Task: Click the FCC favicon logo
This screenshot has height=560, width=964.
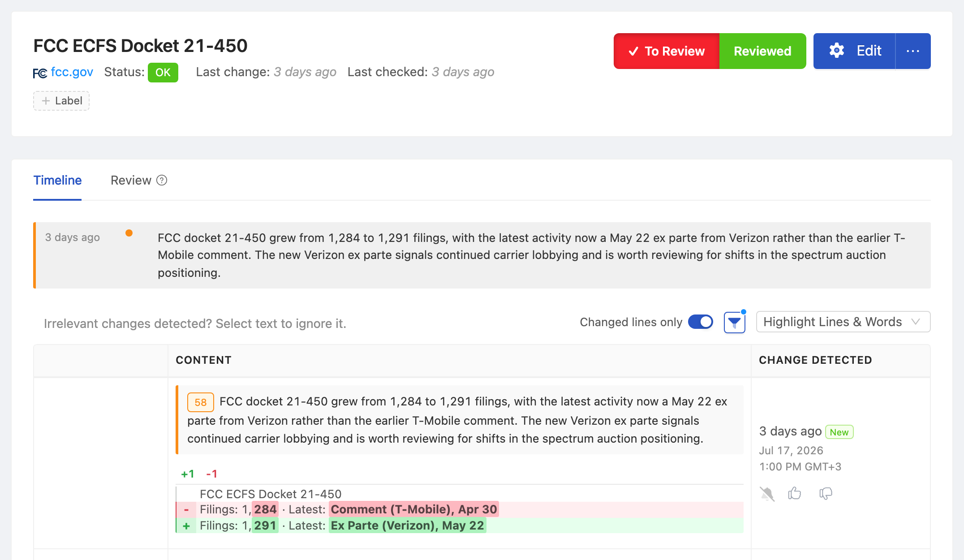Action: point(40,73)
